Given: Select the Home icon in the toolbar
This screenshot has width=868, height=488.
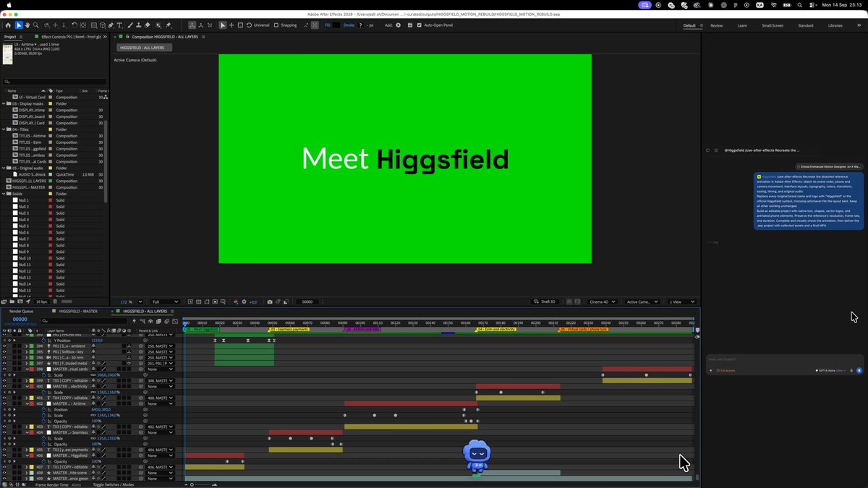Looking at the screenshot, I should (x=8, y=25).
